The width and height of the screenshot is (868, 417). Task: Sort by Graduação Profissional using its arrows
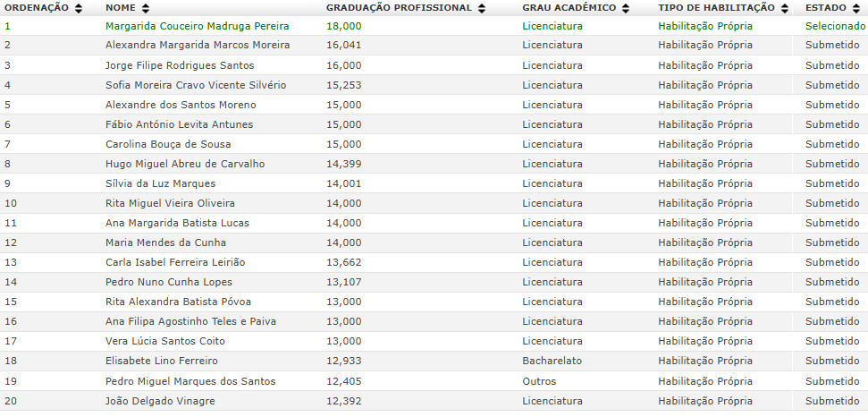coord(483,8)
